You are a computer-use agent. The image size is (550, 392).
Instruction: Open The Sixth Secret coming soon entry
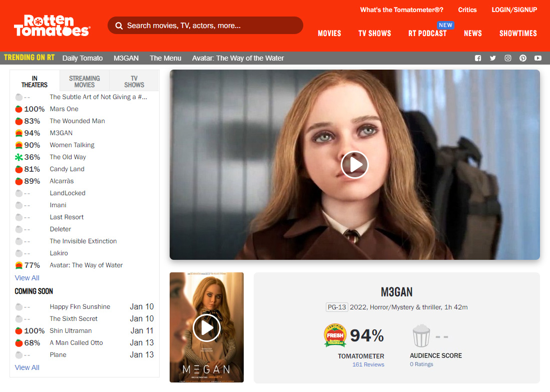(74, 318)
